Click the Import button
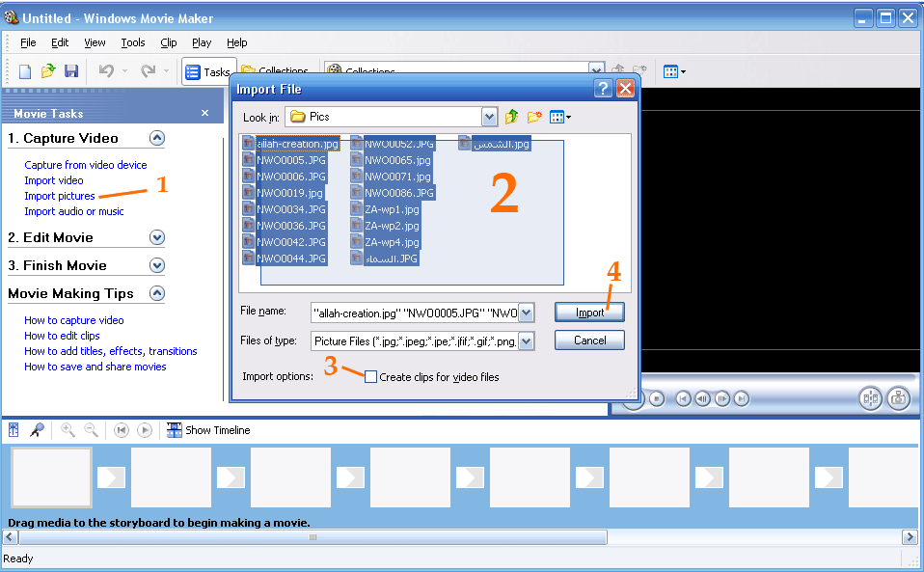 click(589, 313)
